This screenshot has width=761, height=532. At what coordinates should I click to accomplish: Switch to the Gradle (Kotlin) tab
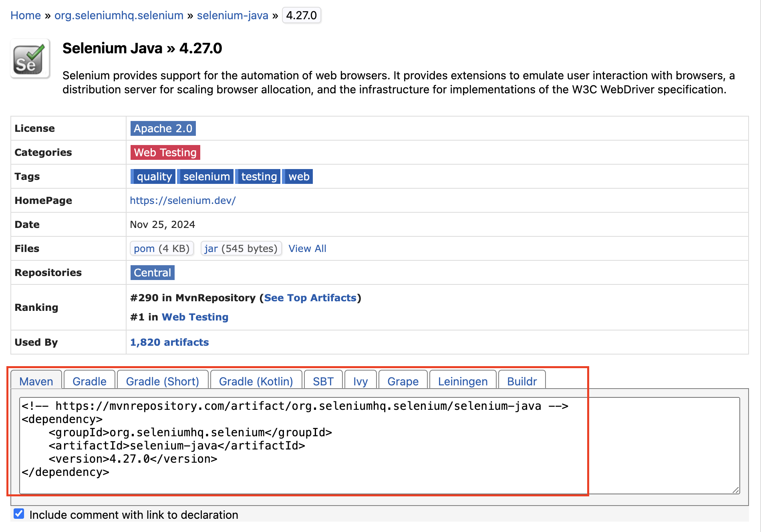[256, 381]
